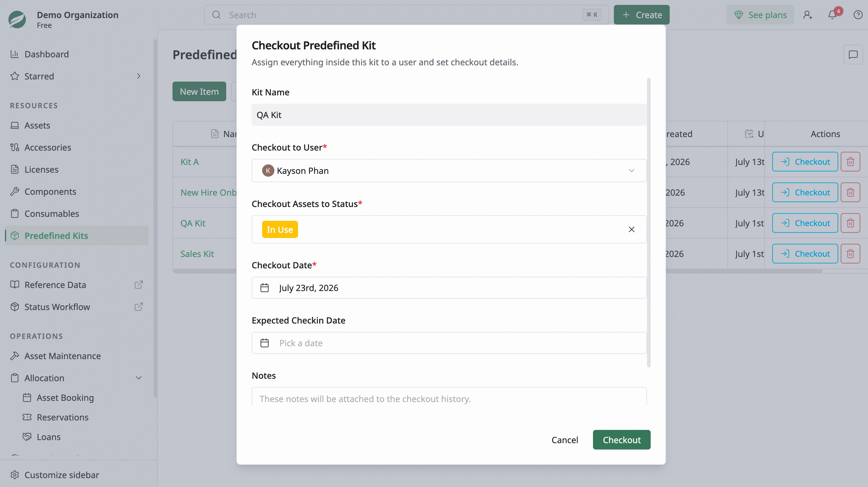Click into the Notes text area
This screenshot has height=487, width=868.
[x=449, y=397]
